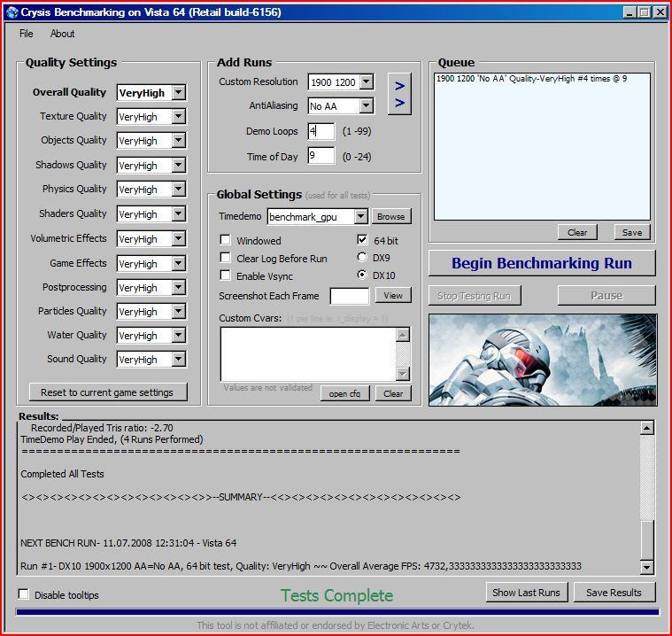The image size is (672, 636).
Task: Expand the Texture Quality dropdown
Action: (x=179, y=116)
